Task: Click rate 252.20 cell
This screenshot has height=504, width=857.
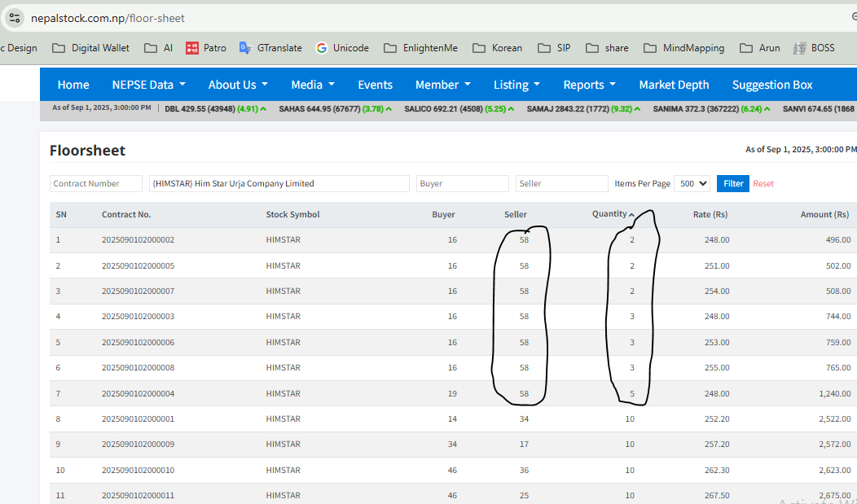Action: click(x=717, y=419)
